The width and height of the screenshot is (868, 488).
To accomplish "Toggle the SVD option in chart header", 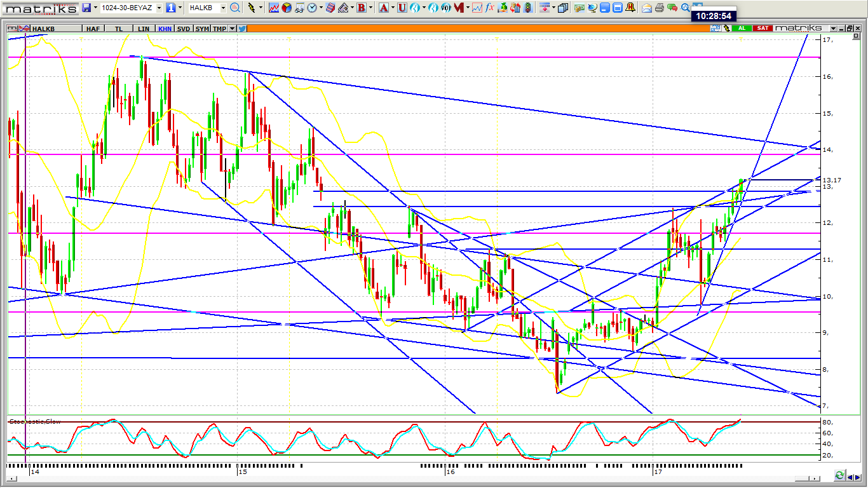I will click(x=183, y=29).
